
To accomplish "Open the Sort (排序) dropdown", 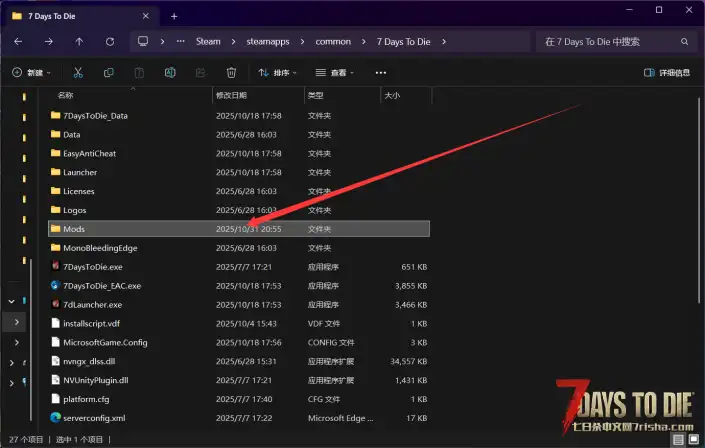I will 277,72.
